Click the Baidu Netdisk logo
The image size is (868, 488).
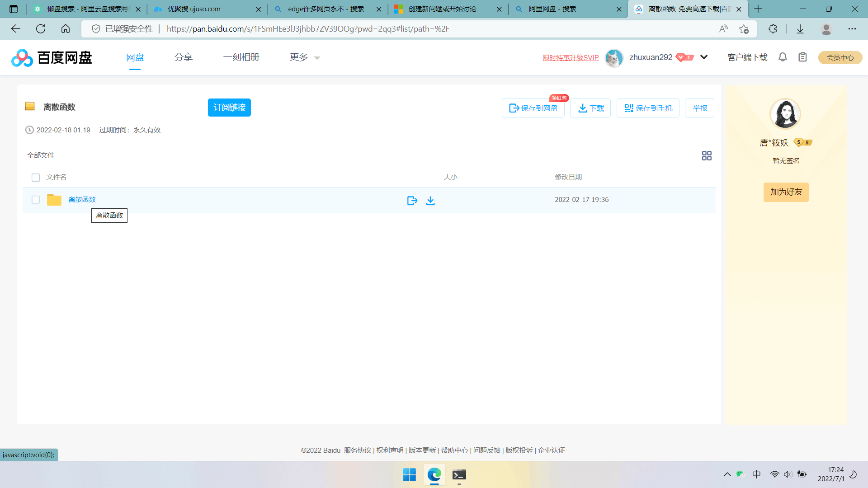click(x=52, y=57)
